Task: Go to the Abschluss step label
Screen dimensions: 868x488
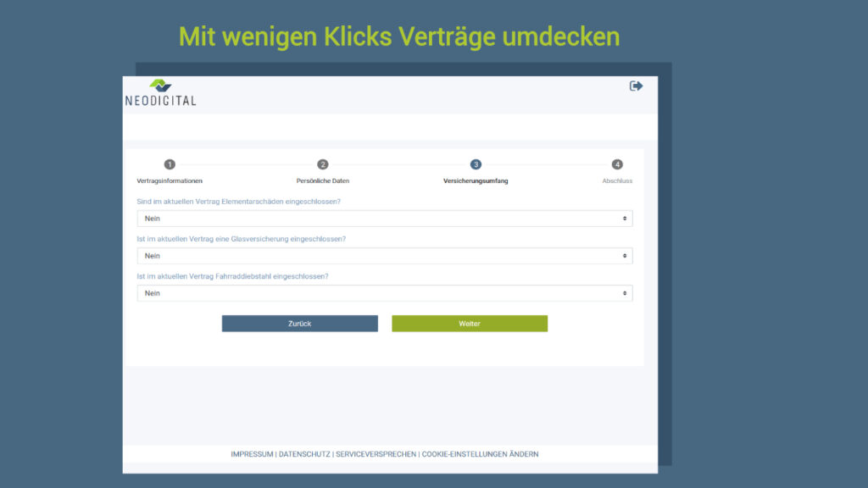Action: 617,181
